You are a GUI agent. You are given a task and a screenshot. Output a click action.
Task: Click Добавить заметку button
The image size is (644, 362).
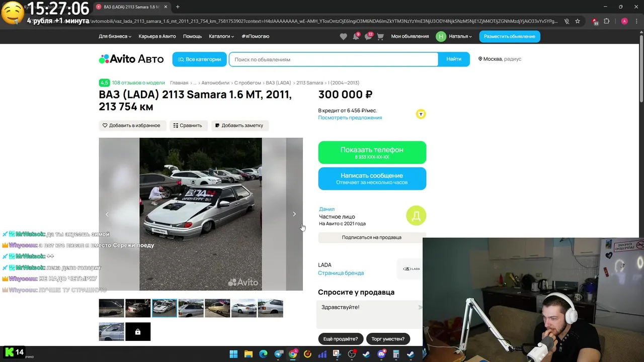pyautogui.click(x=240, y=125)
